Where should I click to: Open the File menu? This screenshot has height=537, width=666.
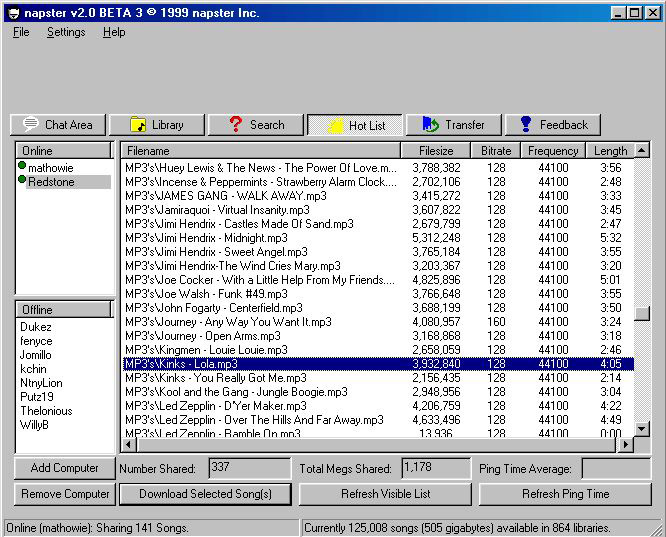(21, 32)
